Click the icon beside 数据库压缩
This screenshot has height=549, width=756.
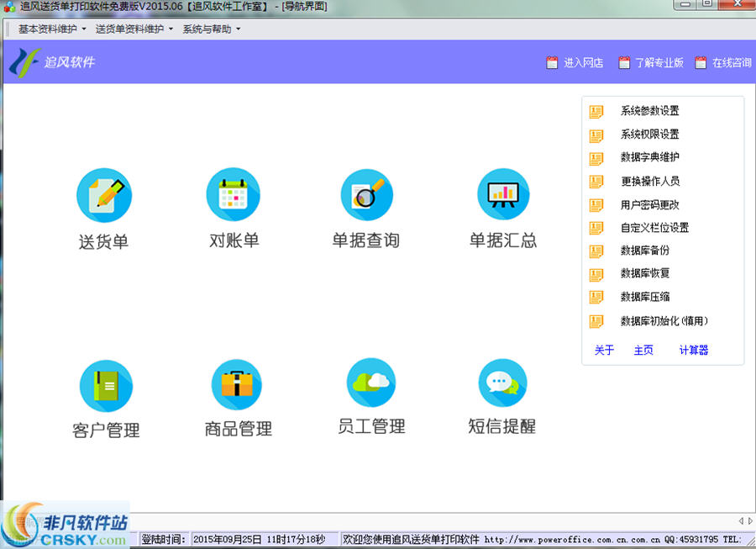coord(596,297)
